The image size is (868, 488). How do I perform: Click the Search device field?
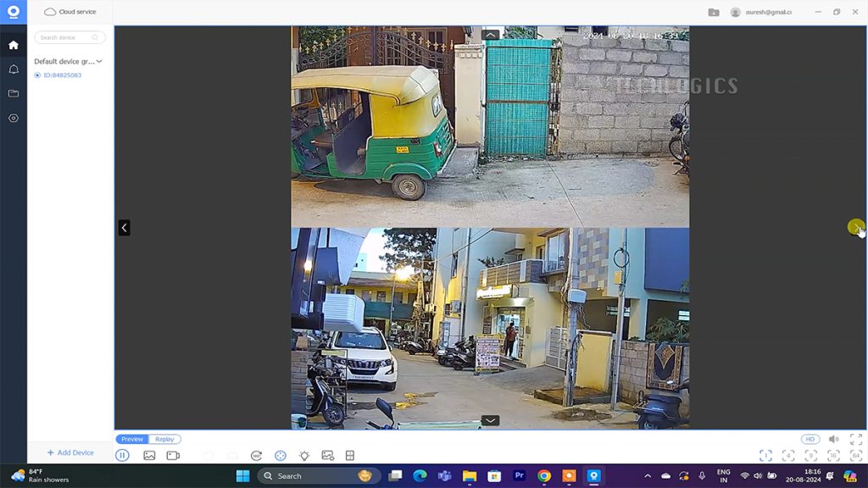tap(70, 37)
